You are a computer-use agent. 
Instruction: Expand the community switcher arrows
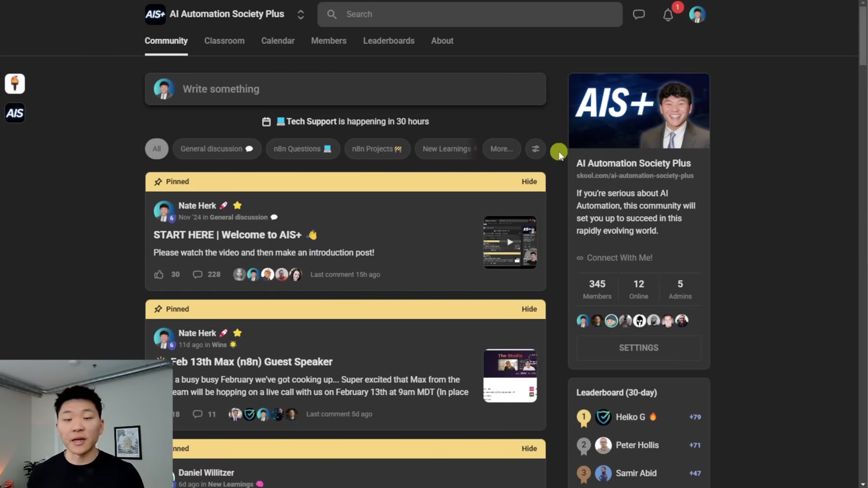pyautogui.click(x=301, y=14)
